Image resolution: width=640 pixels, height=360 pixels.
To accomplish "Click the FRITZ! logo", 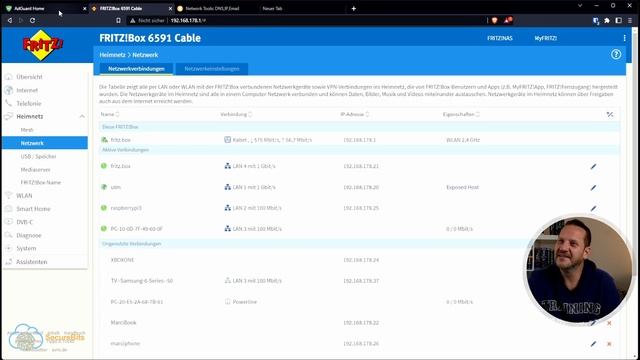I will (42, 45).
